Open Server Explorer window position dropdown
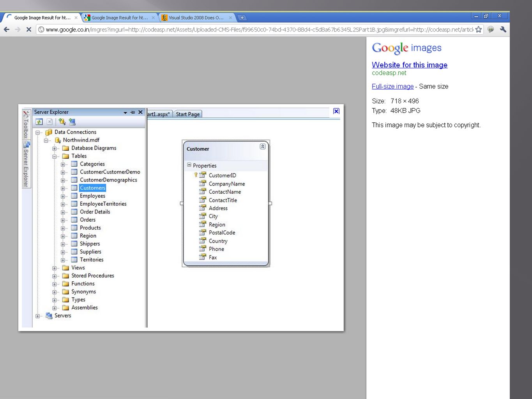Image resolution: width=532 pixels, height=399 pixels. 125,112
